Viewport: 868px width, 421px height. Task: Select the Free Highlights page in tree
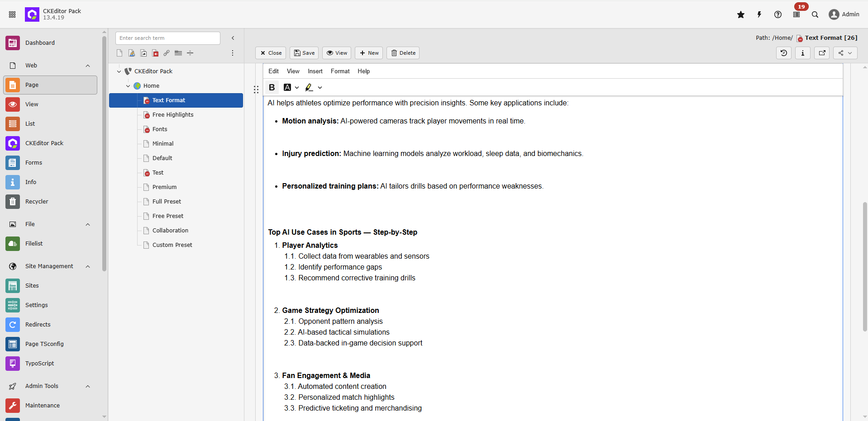173,115
